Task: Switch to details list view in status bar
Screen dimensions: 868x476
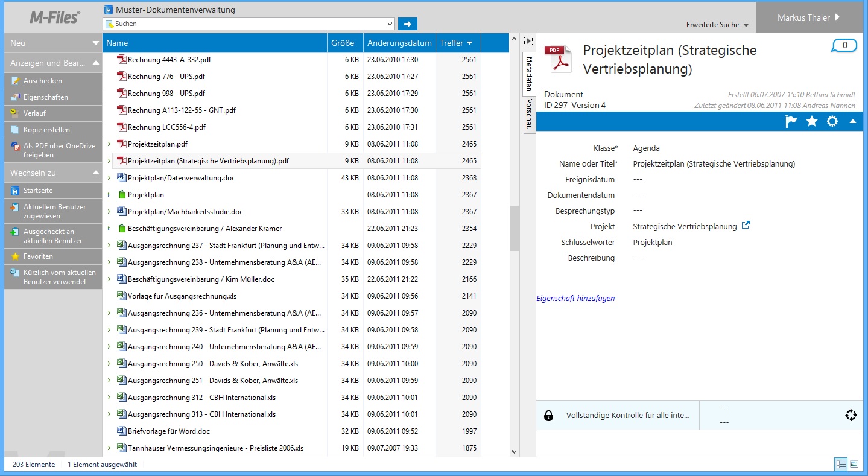Action: tap(841, 464)
